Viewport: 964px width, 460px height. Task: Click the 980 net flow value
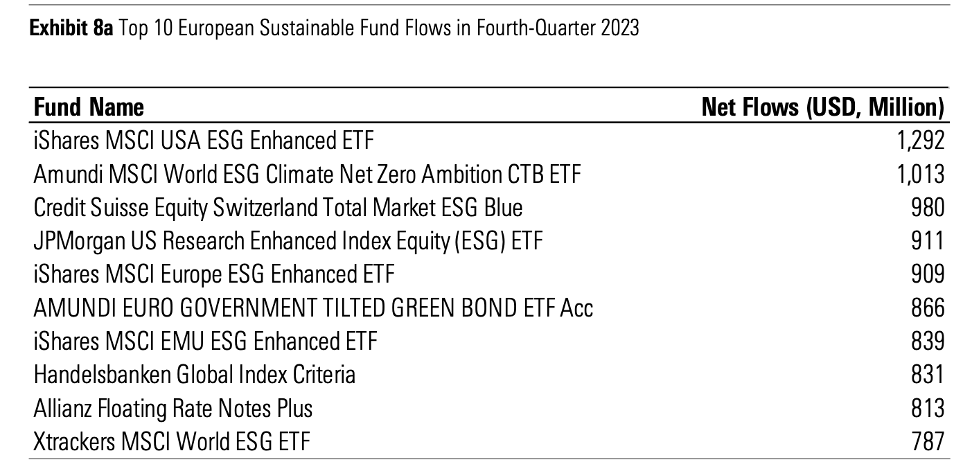pos(928,207)
